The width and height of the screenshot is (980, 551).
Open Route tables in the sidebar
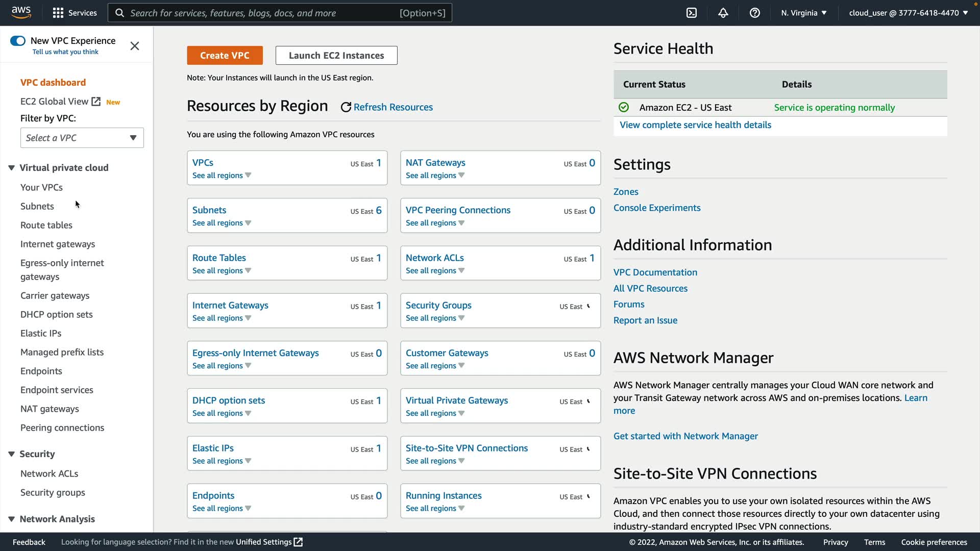click(x=46, y=225)
